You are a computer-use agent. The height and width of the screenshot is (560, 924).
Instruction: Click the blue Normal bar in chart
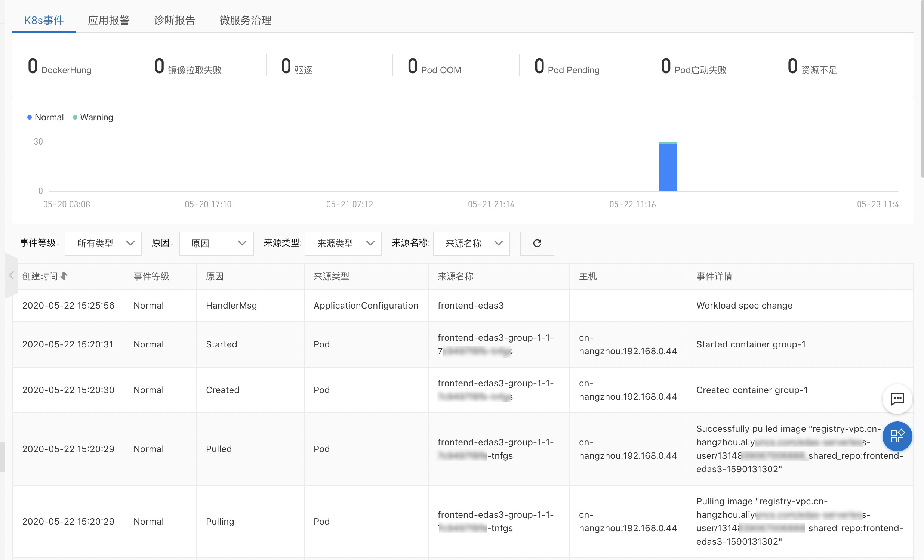click(668, 167)
